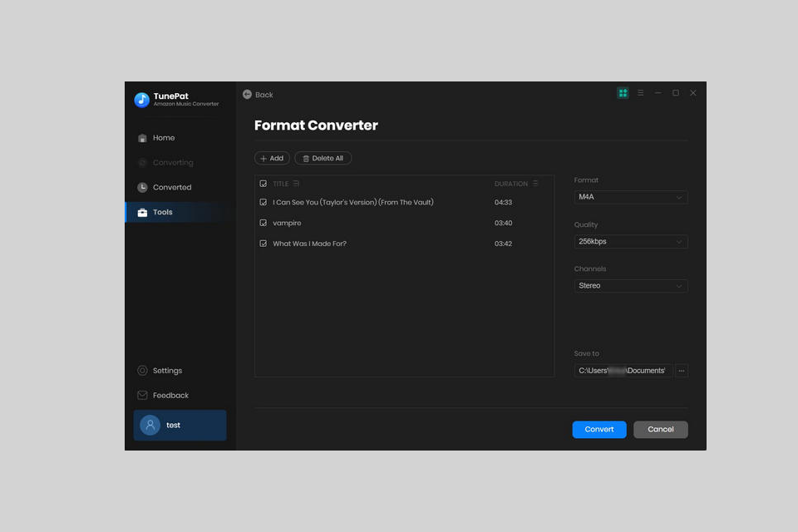The width and height of the screenshot is (798, 532).
Task: Minimize the TunePat window
Action: 658,92
